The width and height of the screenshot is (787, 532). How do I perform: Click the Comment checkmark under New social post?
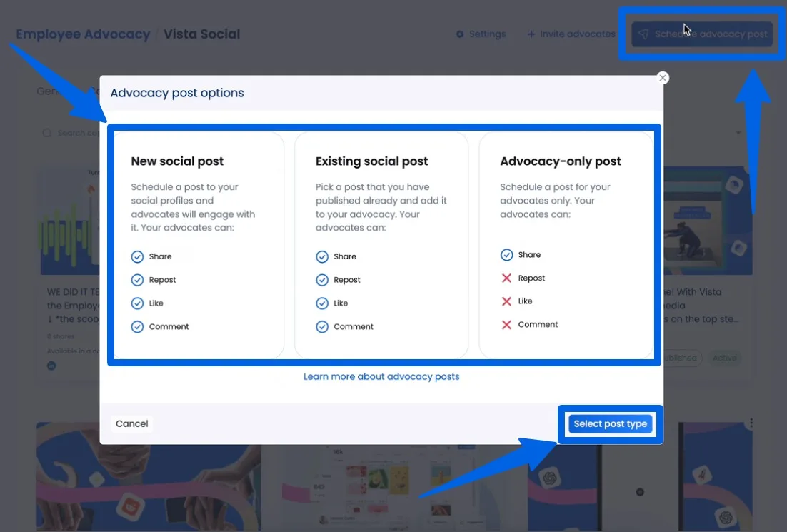[137, 326]
